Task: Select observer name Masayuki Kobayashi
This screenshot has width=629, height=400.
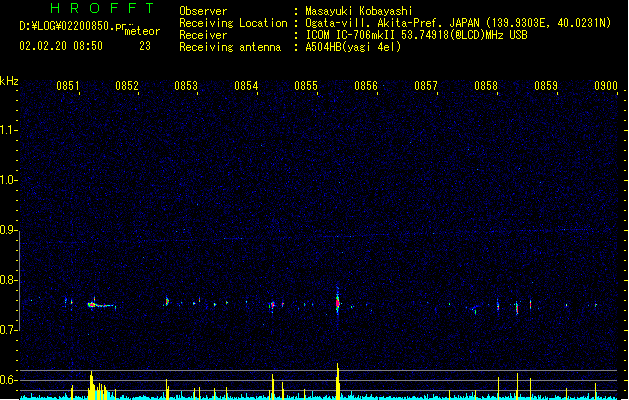Action: tap(359, 11)
